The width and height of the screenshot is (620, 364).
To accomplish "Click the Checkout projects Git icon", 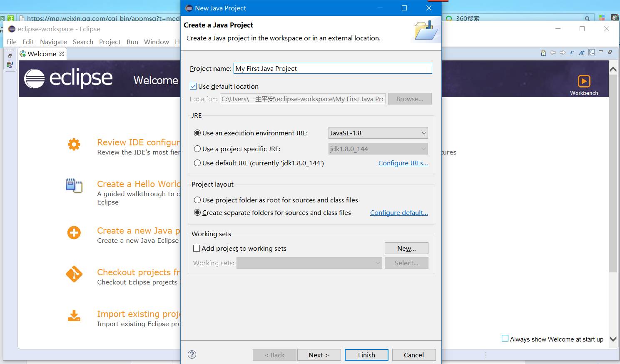I will [74, 274].
